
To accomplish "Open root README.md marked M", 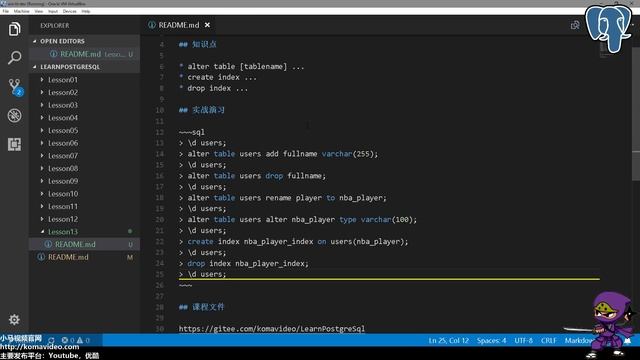I will coord(84,257).
